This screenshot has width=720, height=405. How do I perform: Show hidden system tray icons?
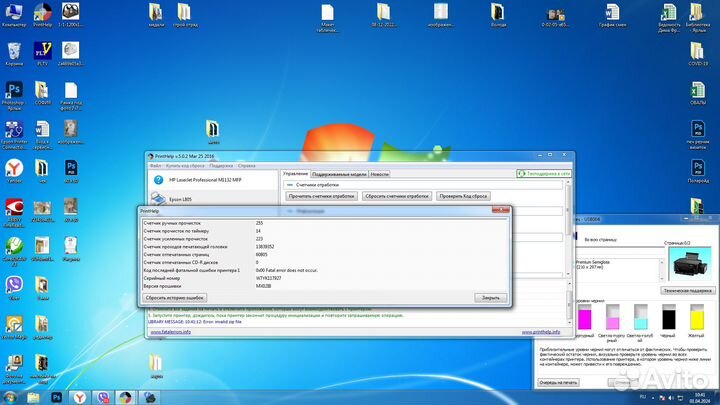tap(652, 398)
